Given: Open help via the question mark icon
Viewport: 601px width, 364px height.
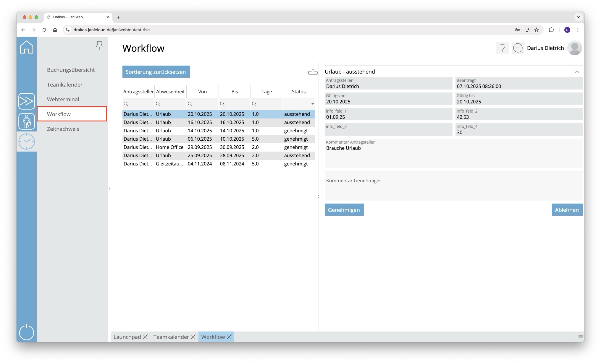Looking at the screenshot, I should pos(502,48).
